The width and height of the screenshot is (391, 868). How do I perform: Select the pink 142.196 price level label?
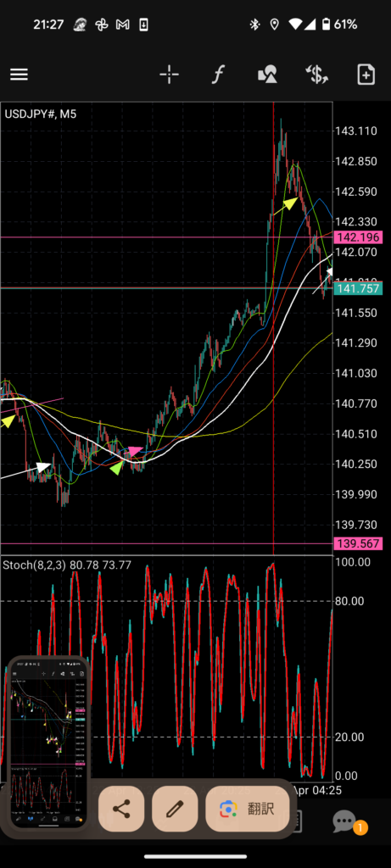coord(358,237)
